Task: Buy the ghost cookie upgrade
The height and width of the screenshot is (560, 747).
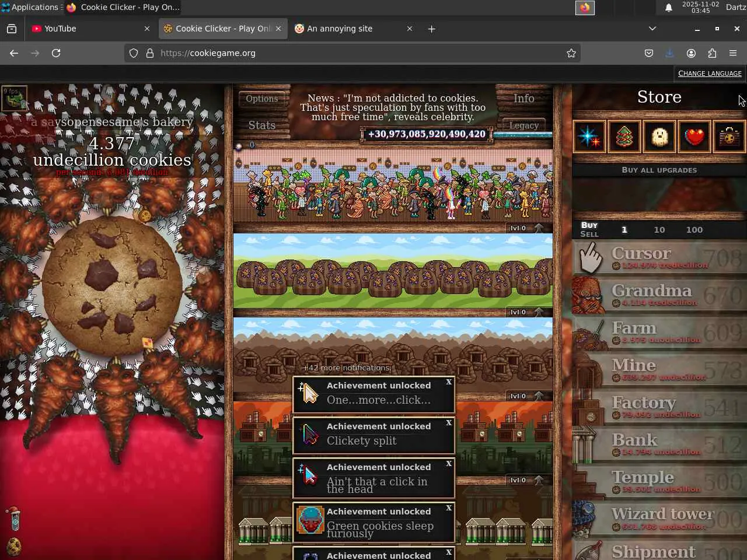Action: pyautogui.click(x=659, y=136)
